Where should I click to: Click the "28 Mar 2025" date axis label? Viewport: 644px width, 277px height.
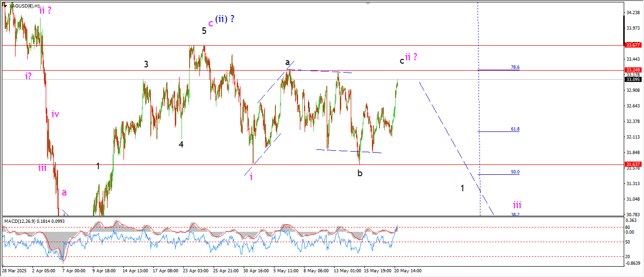[15, 271]
